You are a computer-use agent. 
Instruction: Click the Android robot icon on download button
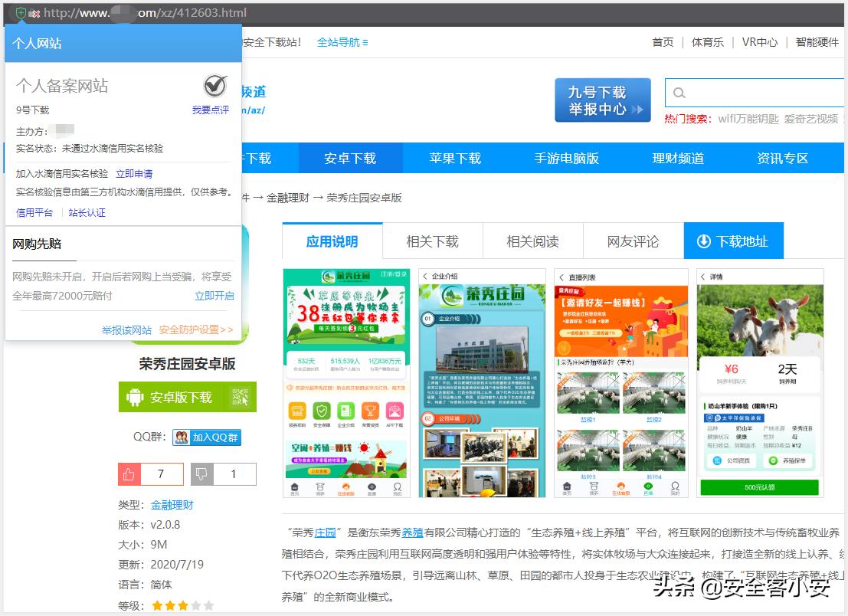(135, 397)
